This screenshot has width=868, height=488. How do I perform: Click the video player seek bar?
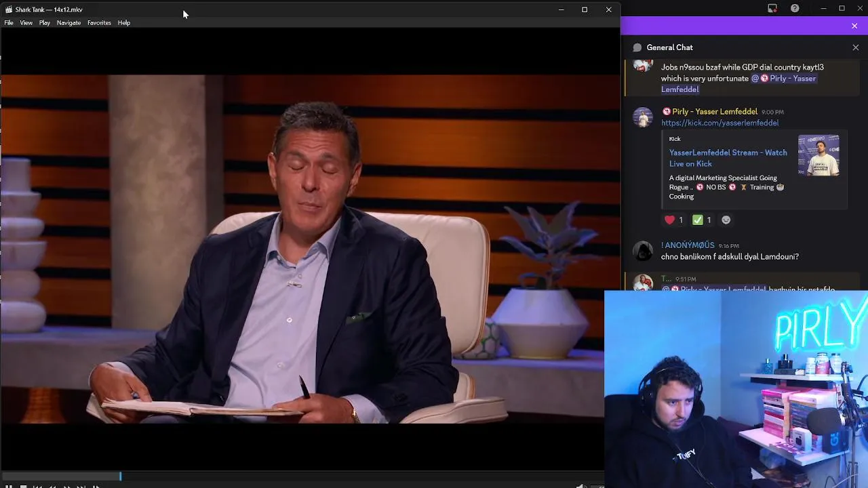pyautogui.click(x=302, y=476)
